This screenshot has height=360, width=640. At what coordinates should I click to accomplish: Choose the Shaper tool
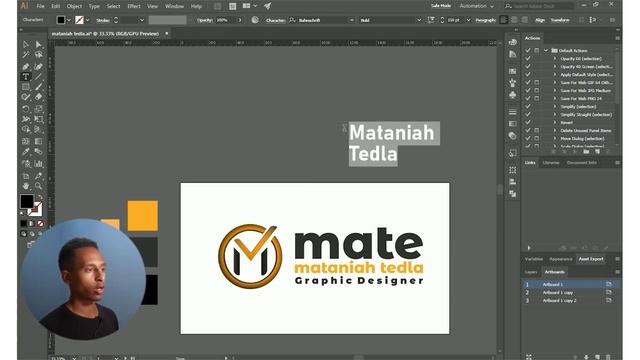[x=26, y=97]
